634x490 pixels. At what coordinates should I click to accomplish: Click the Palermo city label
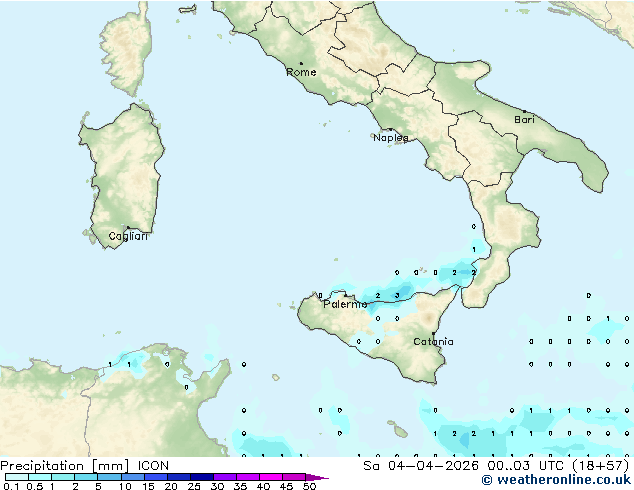(345, 304)
